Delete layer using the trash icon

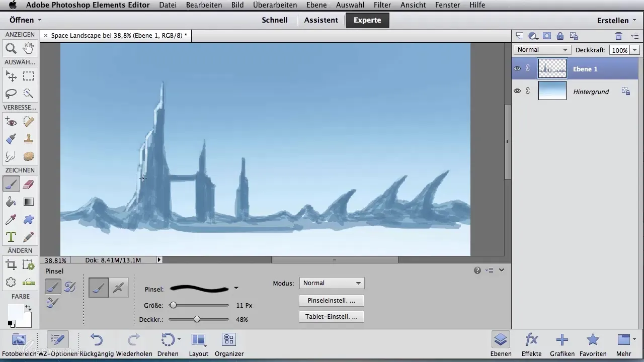click(619, 36)
